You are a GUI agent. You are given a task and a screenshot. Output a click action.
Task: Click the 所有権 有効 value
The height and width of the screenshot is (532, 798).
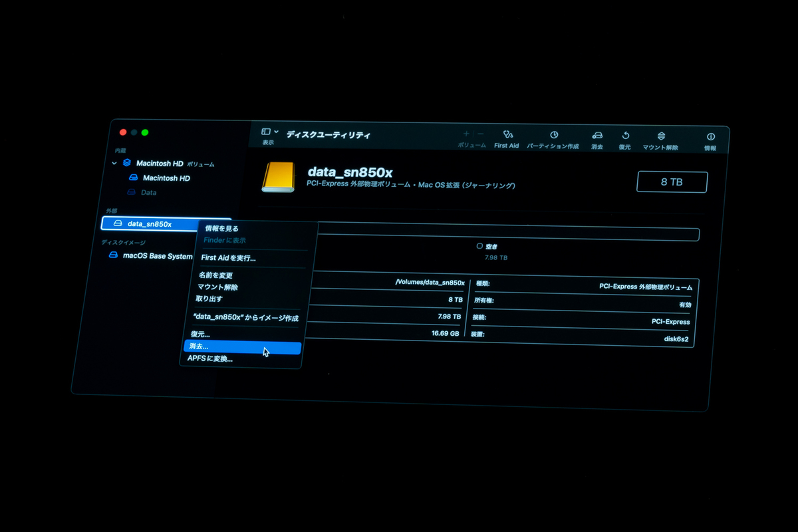(x=685, y=305)
